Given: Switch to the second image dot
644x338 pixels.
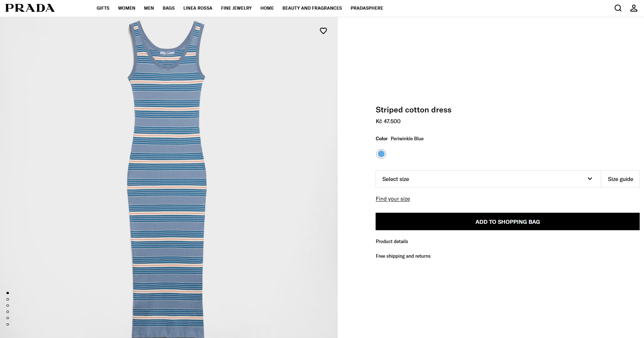Looking at the screenshot, I should point(8,299).
